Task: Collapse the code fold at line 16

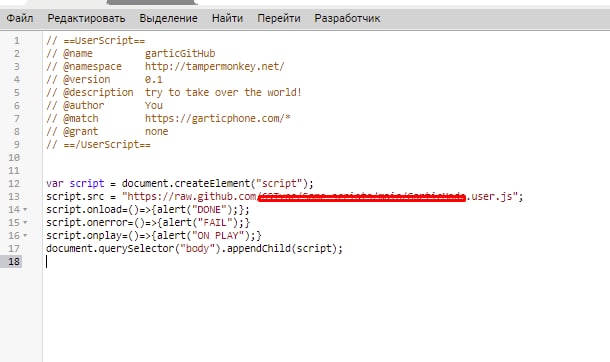Action: click(25, 236)
